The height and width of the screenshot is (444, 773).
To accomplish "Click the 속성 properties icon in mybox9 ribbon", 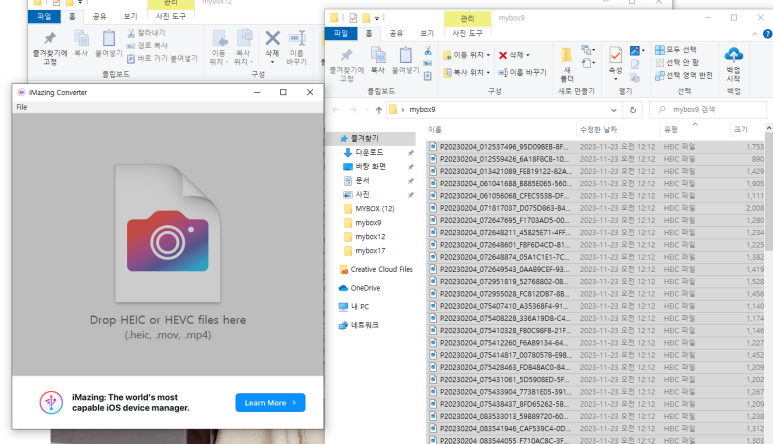I will pos(615,55).
